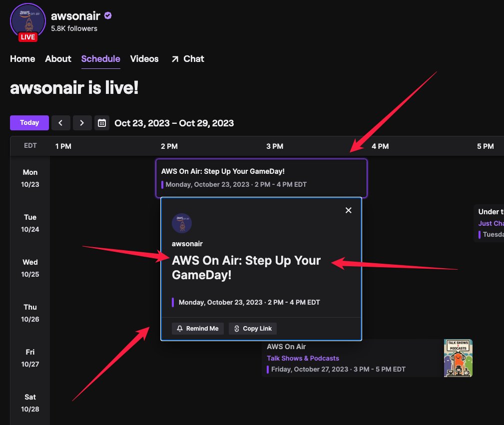Open the awsonair channel avatar
The height and width of the screenshot is (425, 504).
pos(27,21)
